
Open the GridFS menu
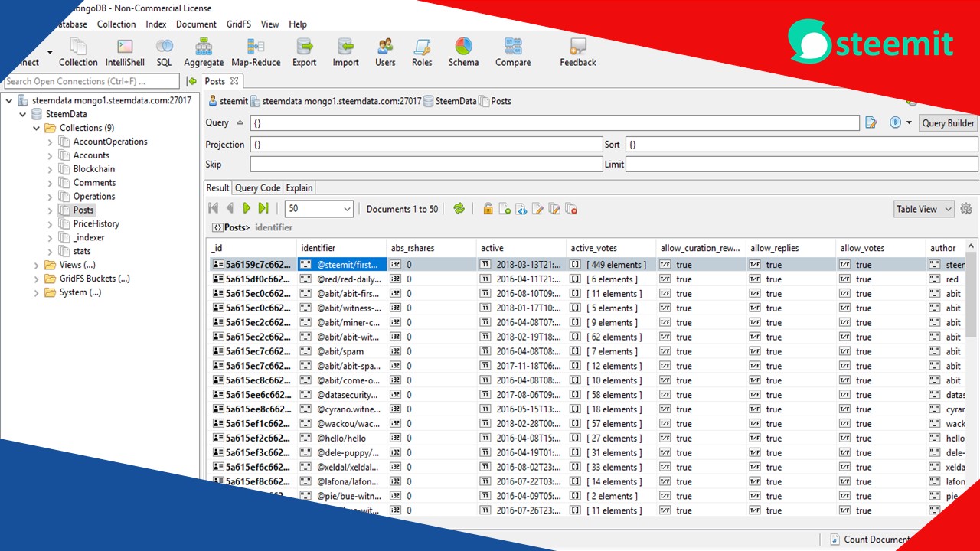tap(238, 24)
